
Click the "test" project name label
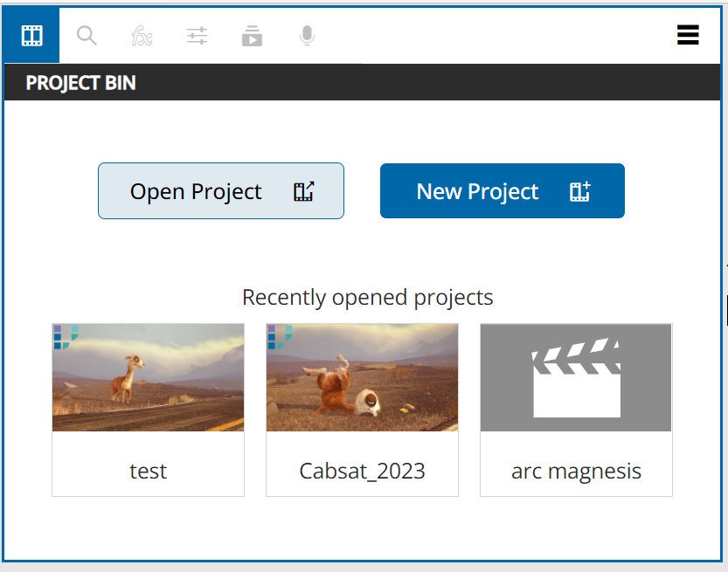[x=148, y=472]
